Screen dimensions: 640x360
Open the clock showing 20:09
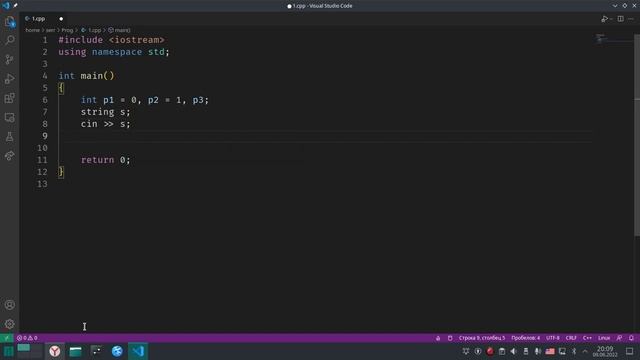[605, 351]
